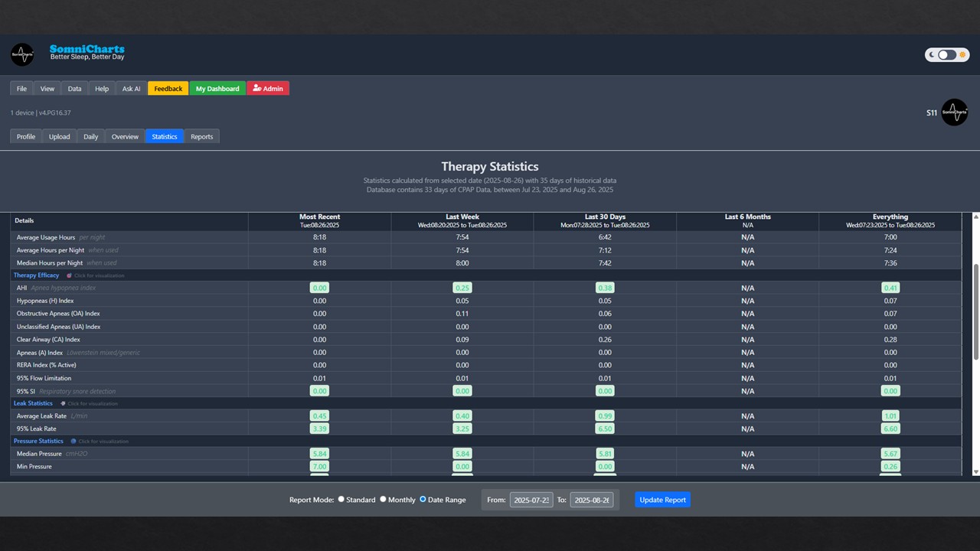
Task: Click the Update Report button
Action: tap(662, 500)
